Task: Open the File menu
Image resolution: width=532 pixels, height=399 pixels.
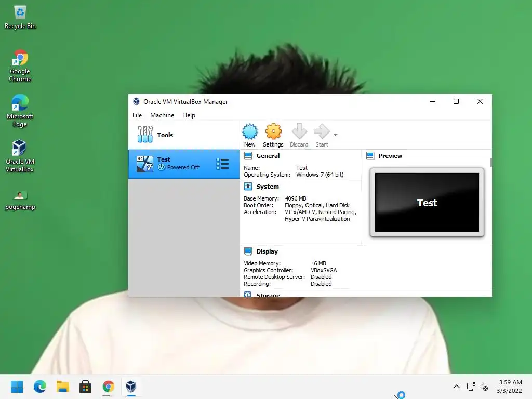Action: pyautogui.click(x=137, y=115)
